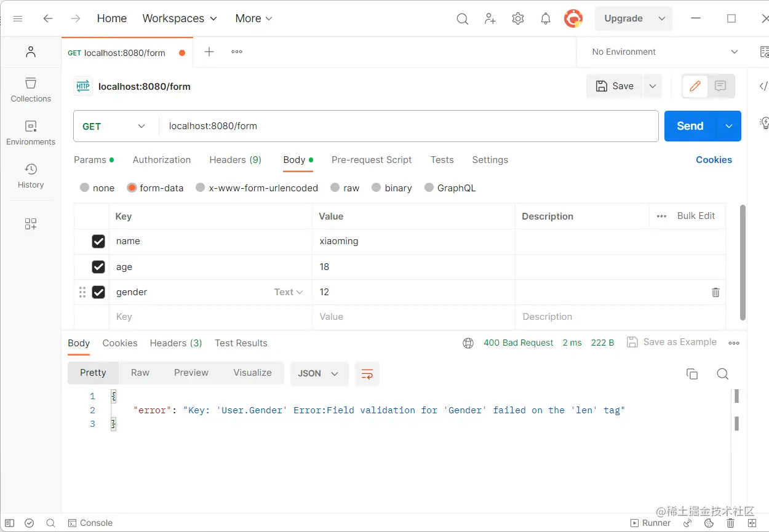Open response options three-dots menu
The width and height of the screenshot is (769, 532).
coord(734,343)
